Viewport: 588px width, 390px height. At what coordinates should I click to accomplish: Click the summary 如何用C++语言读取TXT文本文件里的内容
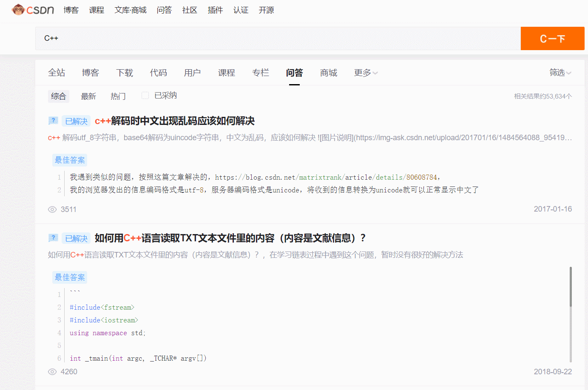click(256, 255)
